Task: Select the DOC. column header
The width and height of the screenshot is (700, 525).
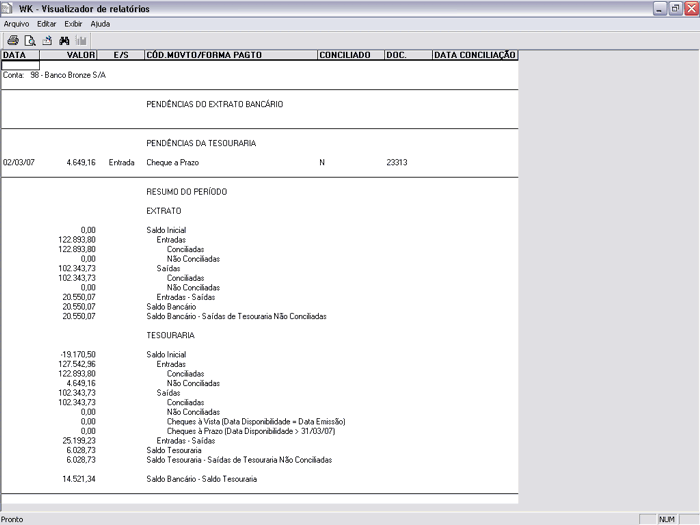Action: (406, 55)
